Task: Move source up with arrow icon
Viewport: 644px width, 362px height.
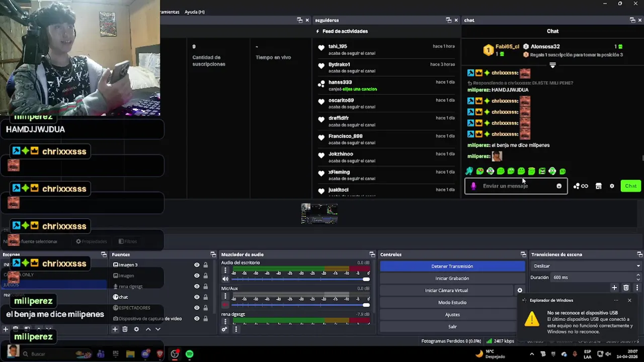Action: click(x=148, y=329)
